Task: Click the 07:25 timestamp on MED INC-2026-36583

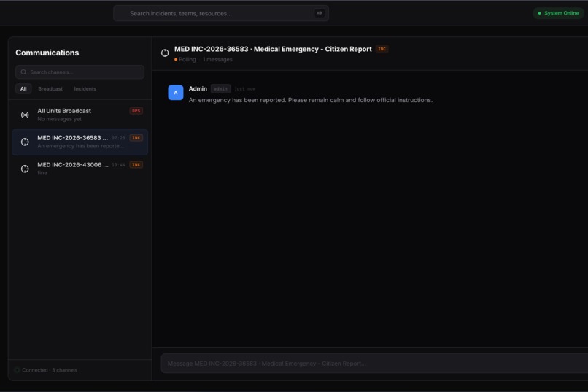Action: click(x=118, y=138)
